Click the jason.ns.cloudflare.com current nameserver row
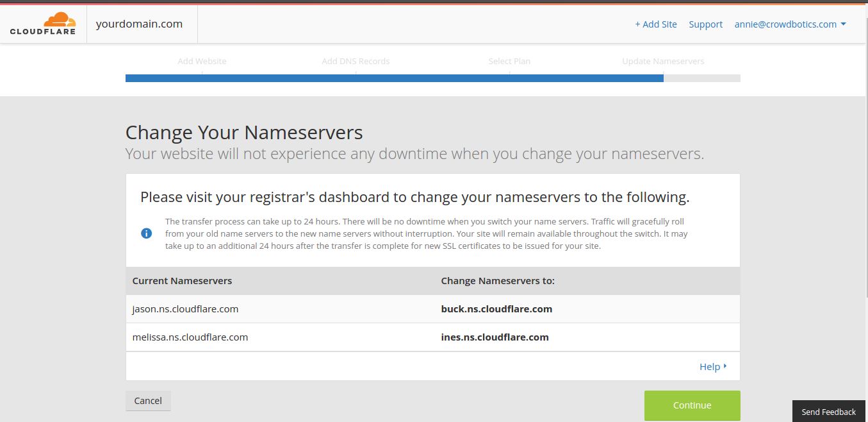868x422 pixels. click(x=185, y=308)
